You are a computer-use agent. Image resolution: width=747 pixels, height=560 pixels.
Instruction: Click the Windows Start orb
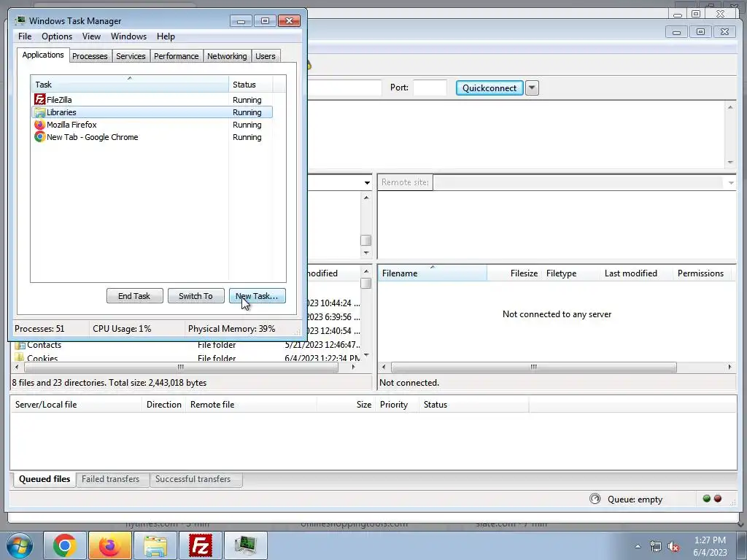(20, 545)
